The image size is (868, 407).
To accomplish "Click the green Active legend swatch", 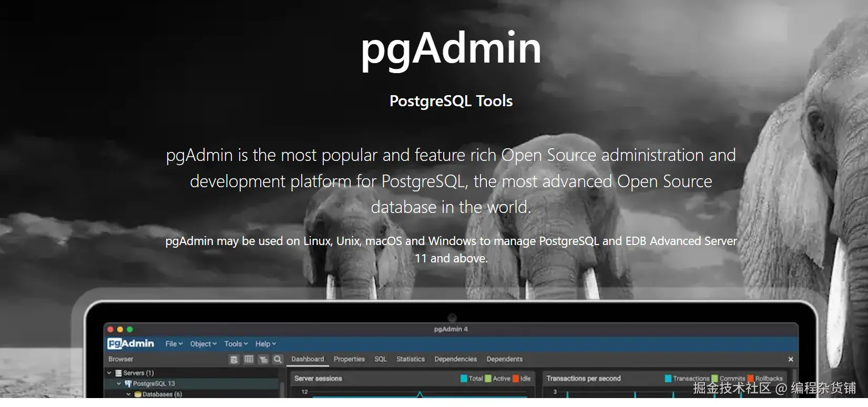I will pyautogui.click(x=488, y=379).
